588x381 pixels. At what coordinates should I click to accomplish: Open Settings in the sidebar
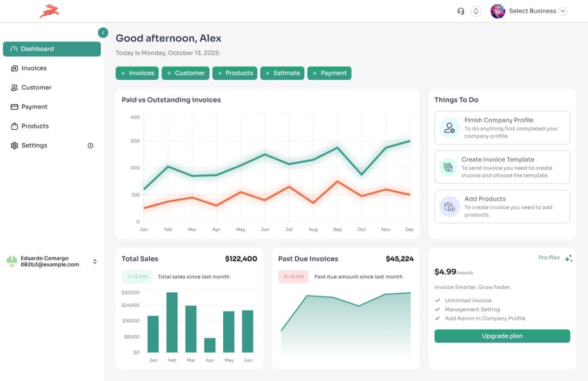click(52, 146)
